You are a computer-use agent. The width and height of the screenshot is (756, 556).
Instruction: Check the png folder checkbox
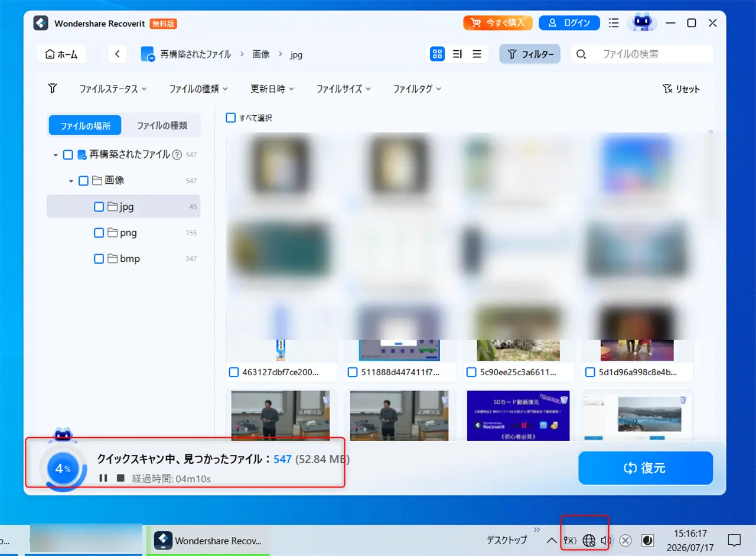pos(99,233)
